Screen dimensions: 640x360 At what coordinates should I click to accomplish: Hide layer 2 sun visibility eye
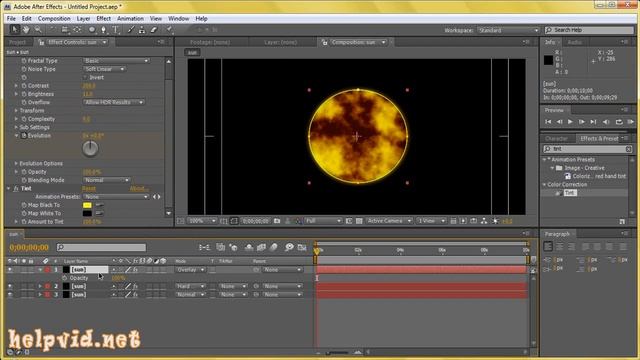click(x=10, y=286)
